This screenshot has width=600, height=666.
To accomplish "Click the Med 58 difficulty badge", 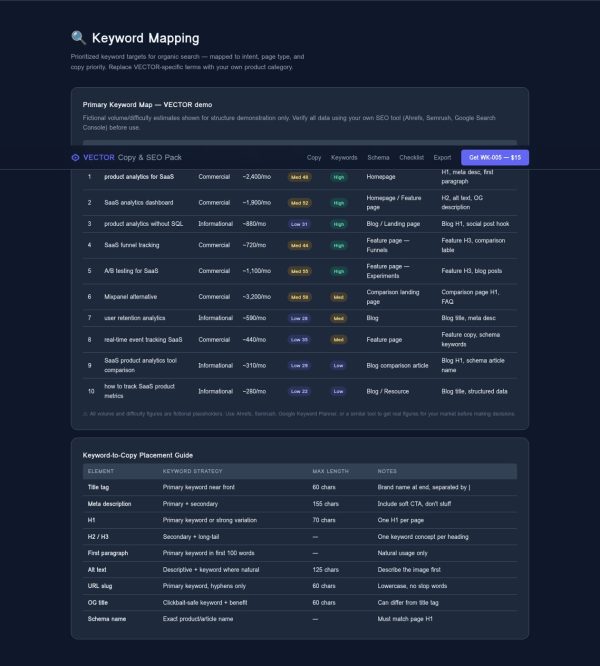I will pos(299,297).
